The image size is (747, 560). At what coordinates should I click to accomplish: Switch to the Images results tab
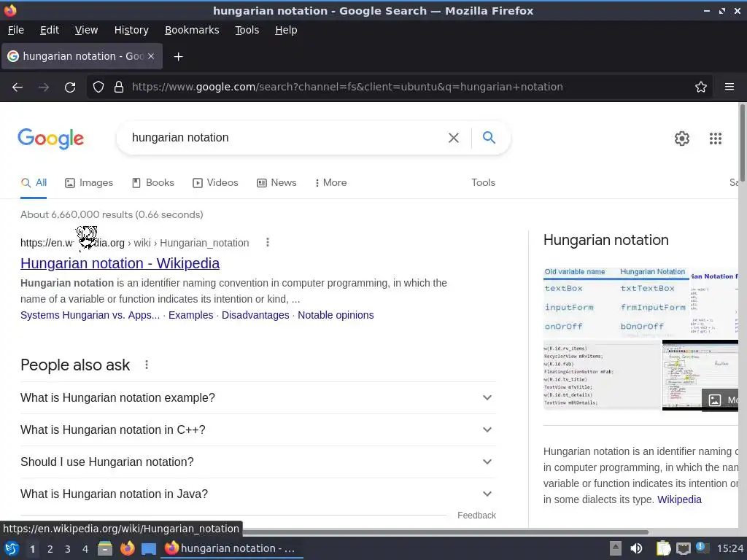click(89, 183)
